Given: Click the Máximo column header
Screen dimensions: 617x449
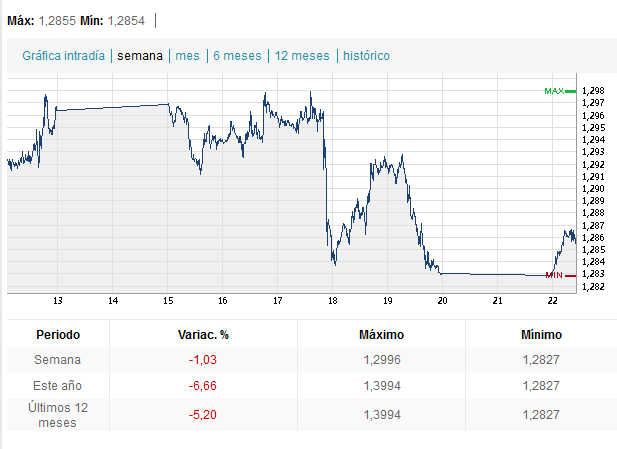Looking at the screenshot, I should click(379, 335).
